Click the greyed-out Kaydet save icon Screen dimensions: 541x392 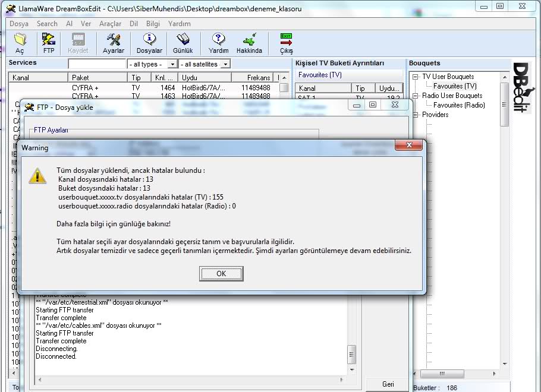[x=78, y=39]
